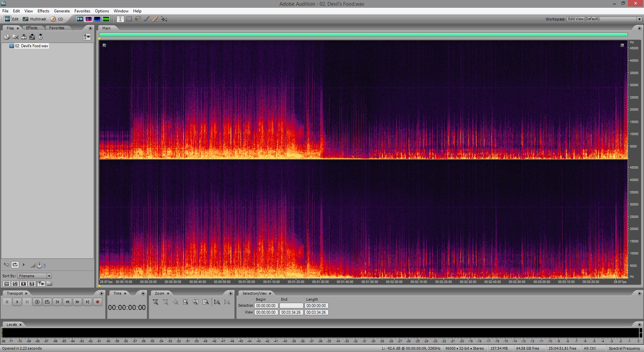Image resolution: width=644 pixels, height=352 pixels.
Task: Show the spectral phase display
Action: [x=106, y=19]
